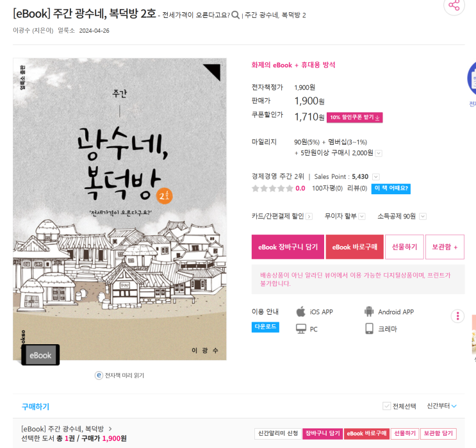
Task: Click the share icon at top right
Action: click(x=454, y=5)
